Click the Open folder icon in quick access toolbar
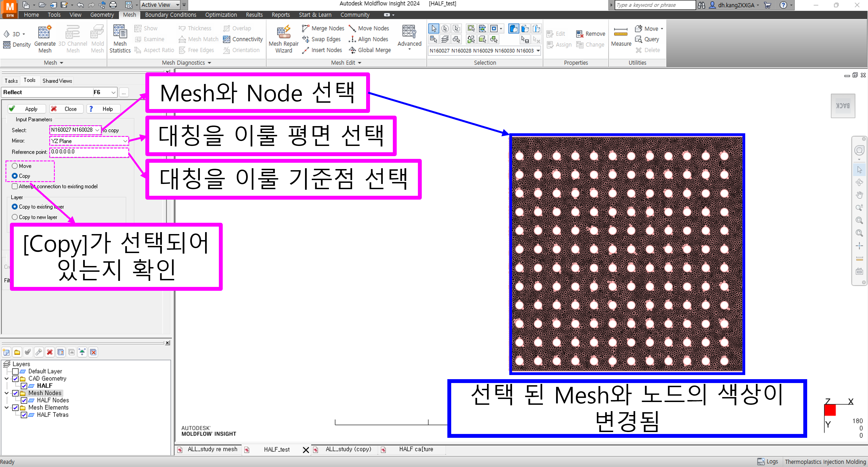 click(x=42, y=5)
